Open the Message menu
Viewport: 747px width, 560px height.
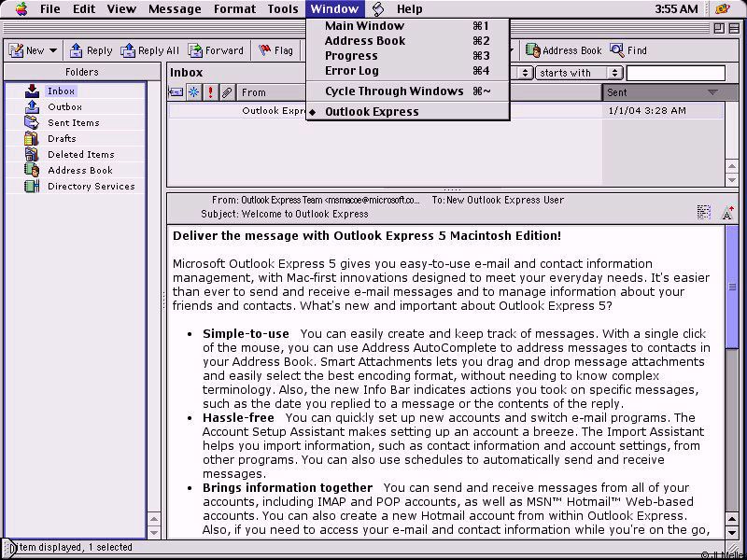175,9
